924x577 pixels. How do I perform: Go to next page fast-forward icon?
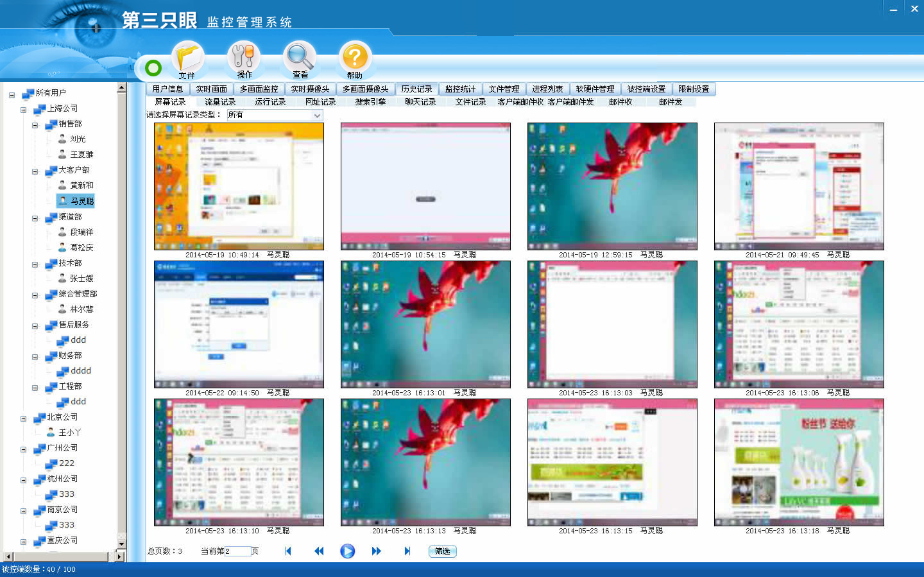(376, 551)
